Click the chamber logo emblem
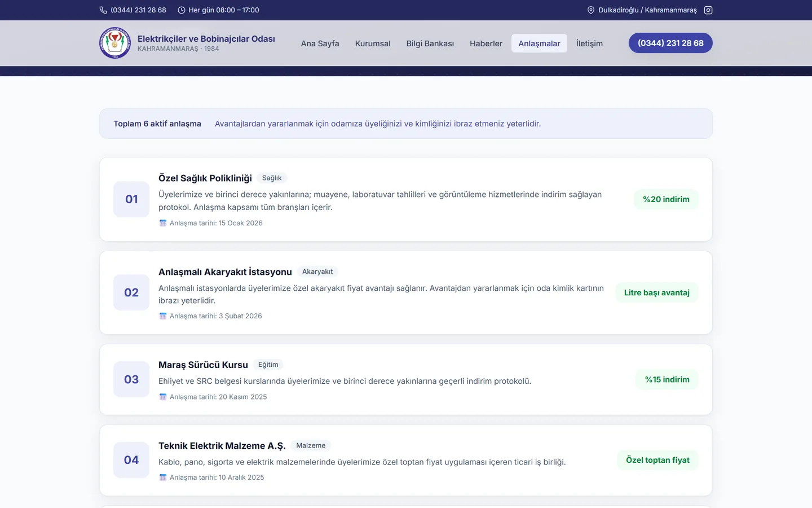 click(x=115, y=43)
